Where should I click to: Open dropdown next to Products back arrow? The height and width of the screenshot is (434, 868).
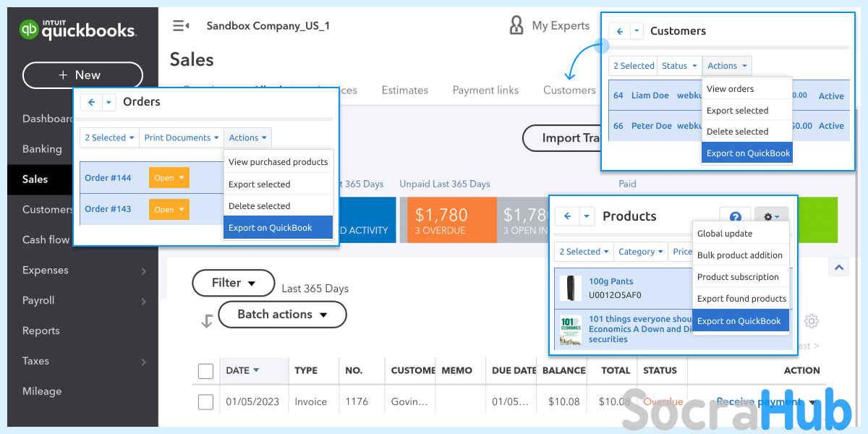point(586,216)
